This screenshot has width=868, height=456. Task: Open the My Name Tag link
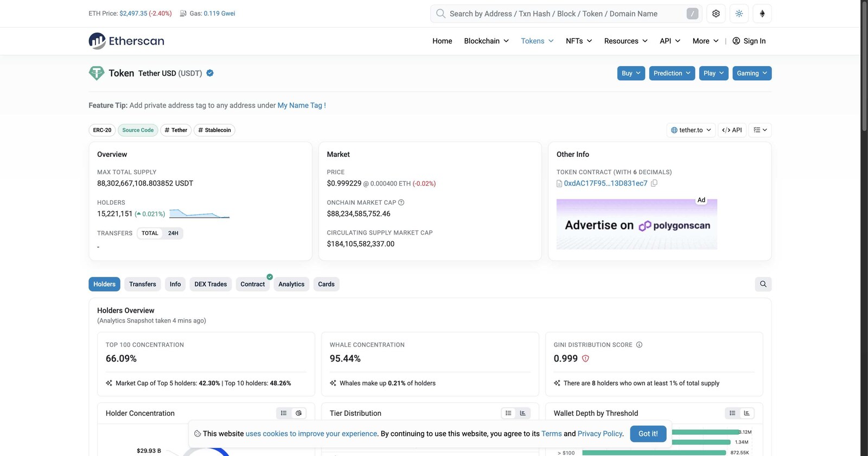click(302, 105)
